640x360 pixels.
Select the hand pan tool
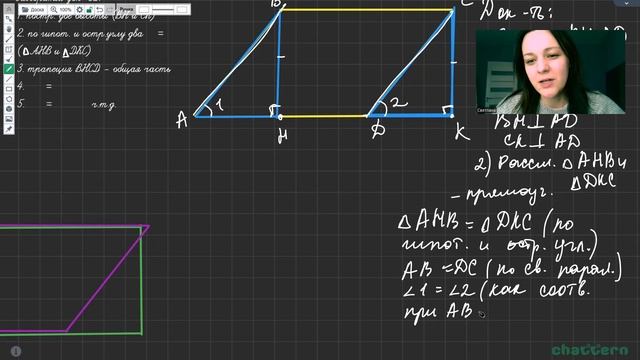pos(9,29)
